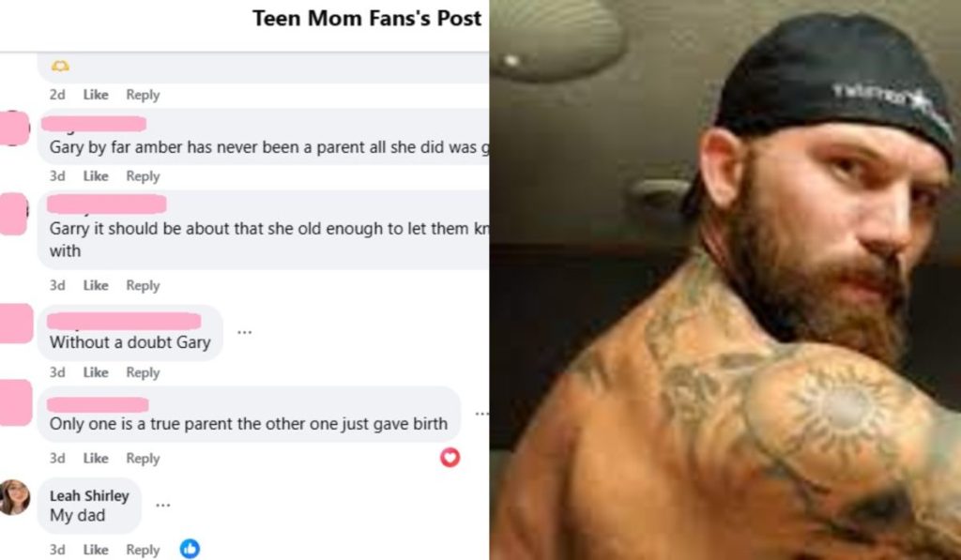Reply to the 'Garry it should be about' comment
The height and width of the screenshot is (560, 961).
click(142, 285)
